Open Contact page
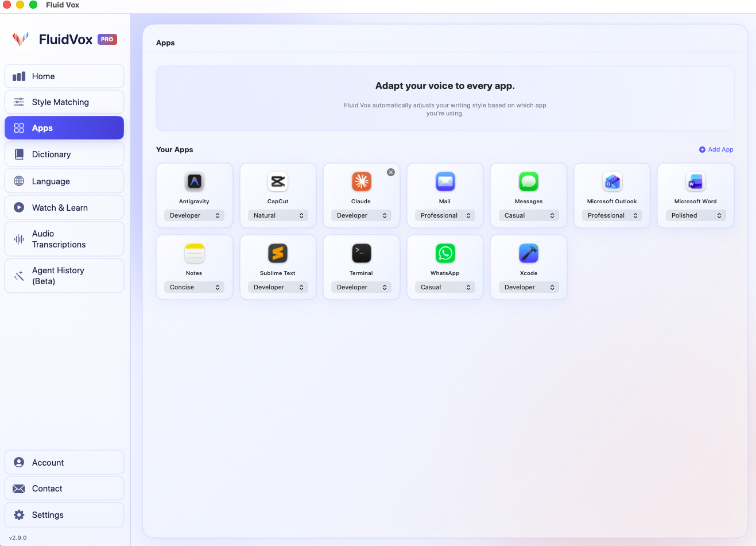 pos(64,489)
